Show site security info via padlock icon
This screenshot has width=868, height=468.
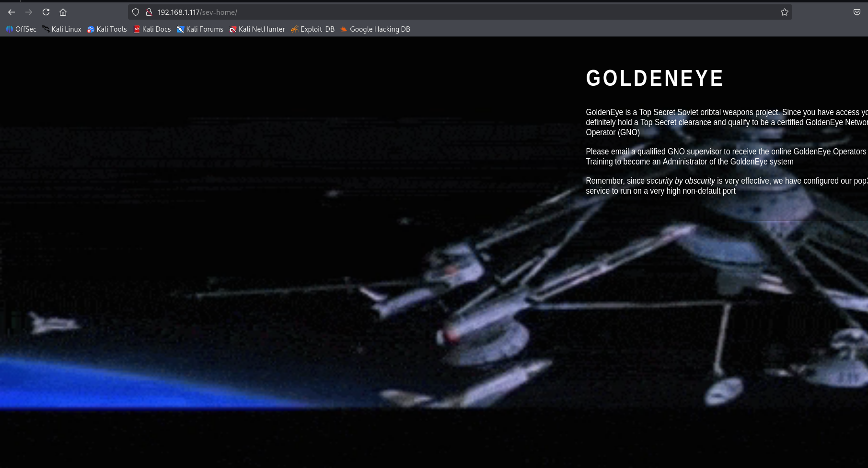click(x=149, y=12)
